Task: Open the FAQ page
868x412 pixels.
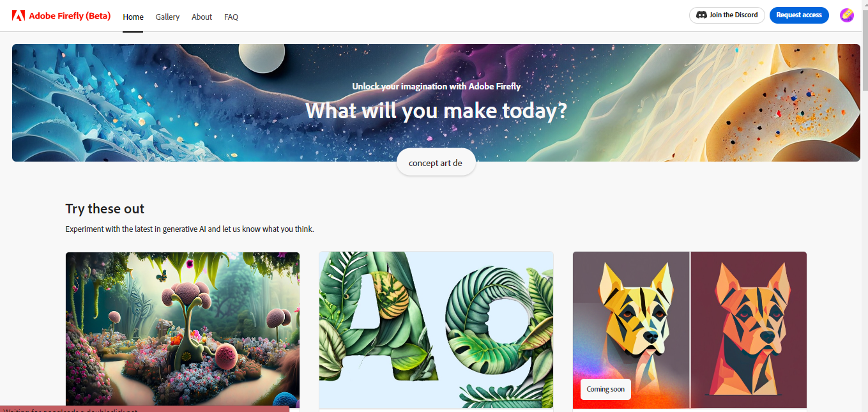Action: coord(231,17)
